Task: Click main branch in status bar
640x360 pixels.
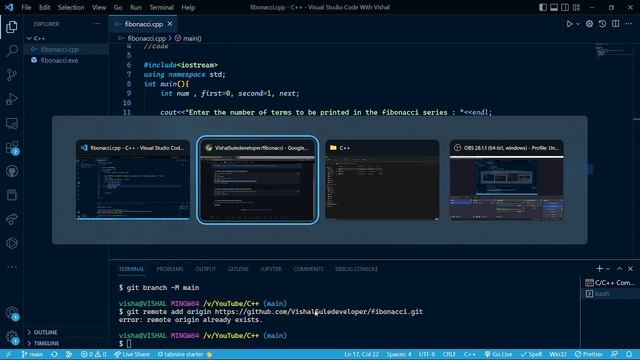Action: click(32, 354)
